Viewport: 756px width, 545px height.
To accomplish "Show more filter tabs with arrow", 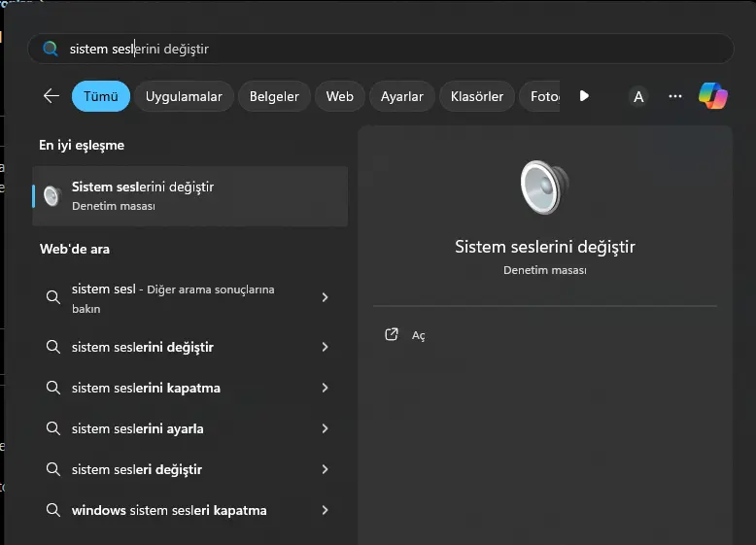I will [584, 96].
